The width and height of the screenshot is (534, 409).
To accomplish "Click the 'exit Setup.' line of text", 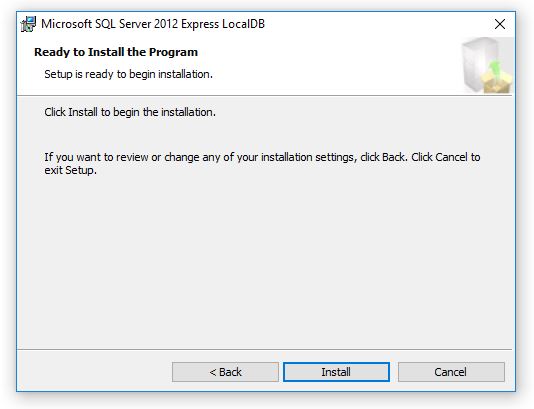I will point(70,170).
